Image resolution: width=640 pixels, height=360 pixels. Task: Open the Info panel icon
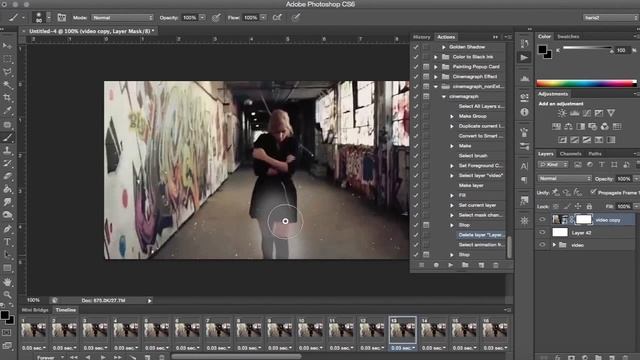(524, 112)
